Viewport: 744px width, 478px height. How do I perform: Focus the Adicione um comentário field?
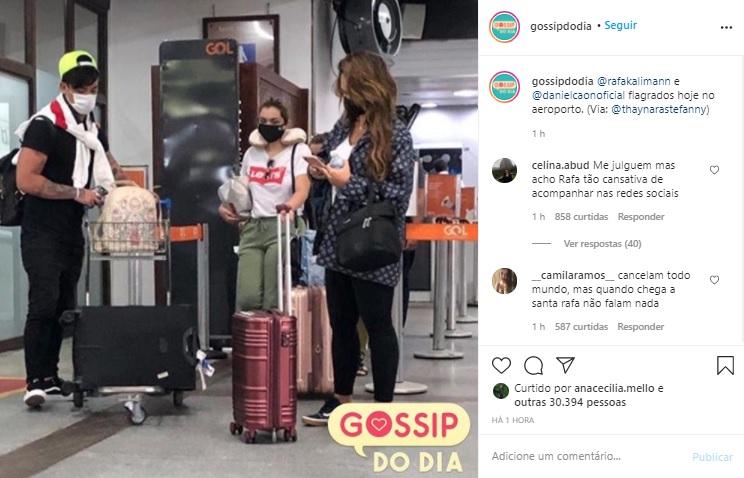(x=588, y=456)
